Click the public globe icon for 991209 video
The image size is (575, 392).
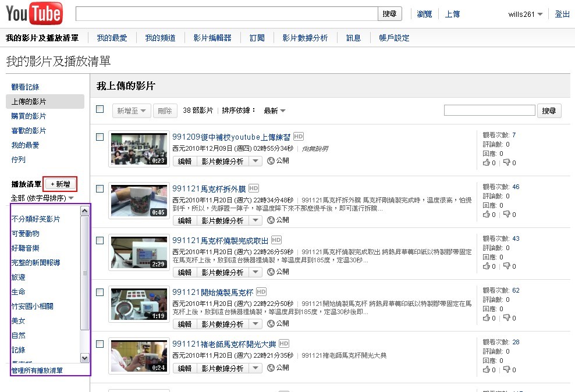click(x=271, y=161)
